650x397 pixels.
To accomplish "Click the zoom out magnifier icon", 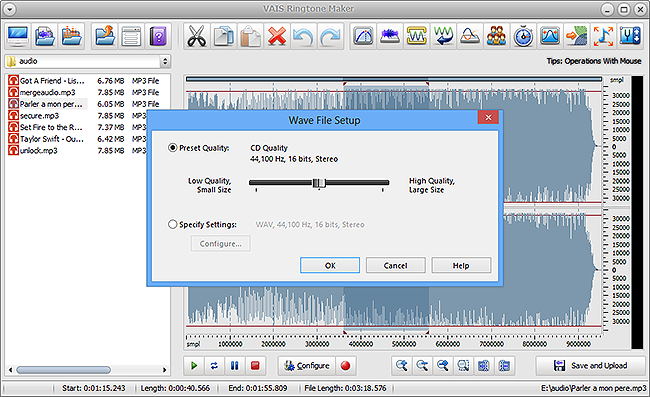I will (422, 366).
